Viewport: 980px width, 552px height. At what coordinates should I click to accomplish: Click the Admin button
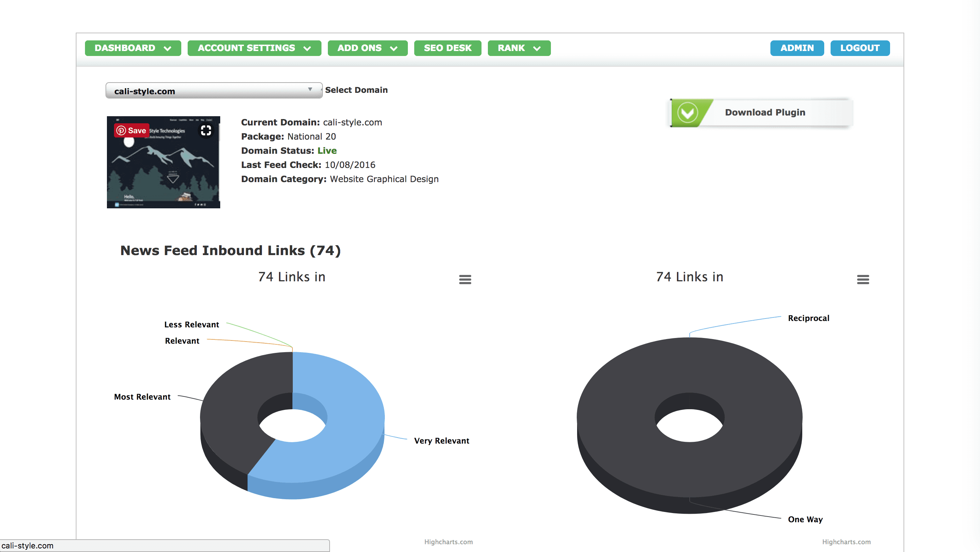[797, 48]
